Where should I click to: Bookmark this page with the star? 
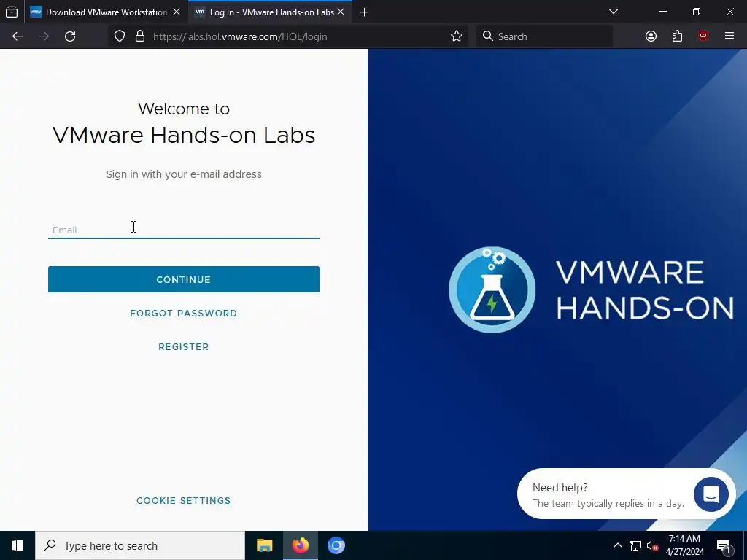pos(457,36)
